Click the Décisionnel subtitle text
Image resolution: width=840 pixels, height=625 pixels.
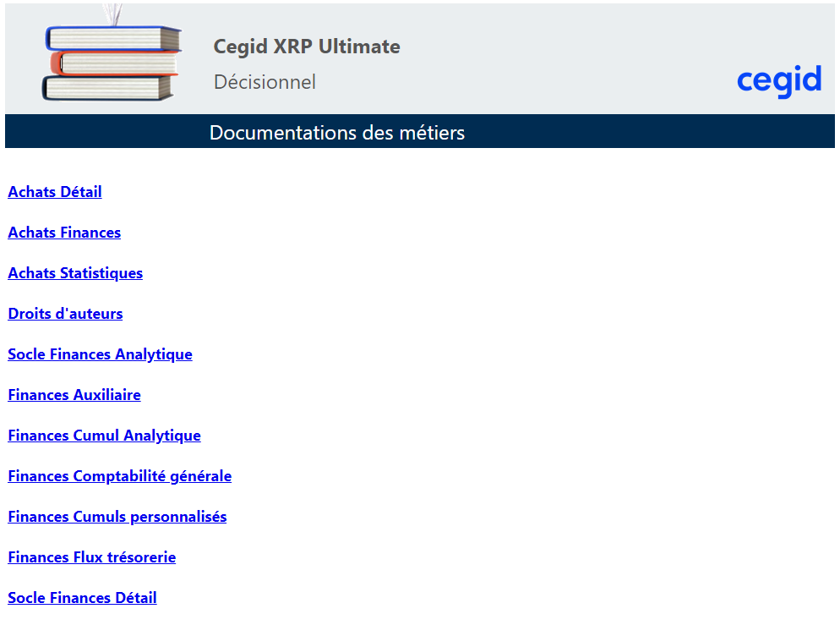tap(265, 82)
